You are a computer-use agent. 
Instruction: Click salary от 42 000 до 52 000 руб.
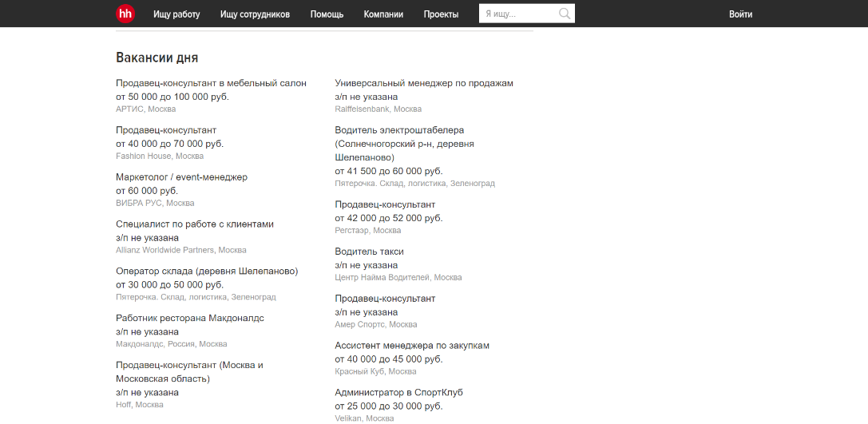click(x=389, y=218)
